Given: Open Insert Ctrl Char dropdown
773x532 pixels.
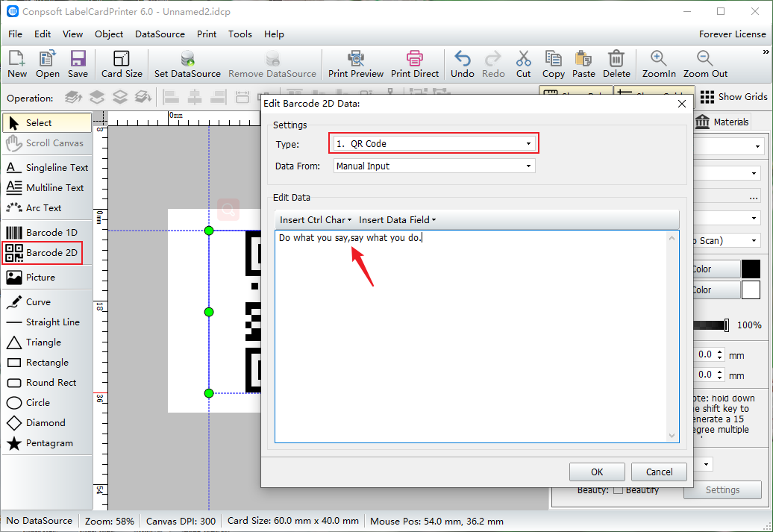Looking at the screenshot, I should (316, 220).
